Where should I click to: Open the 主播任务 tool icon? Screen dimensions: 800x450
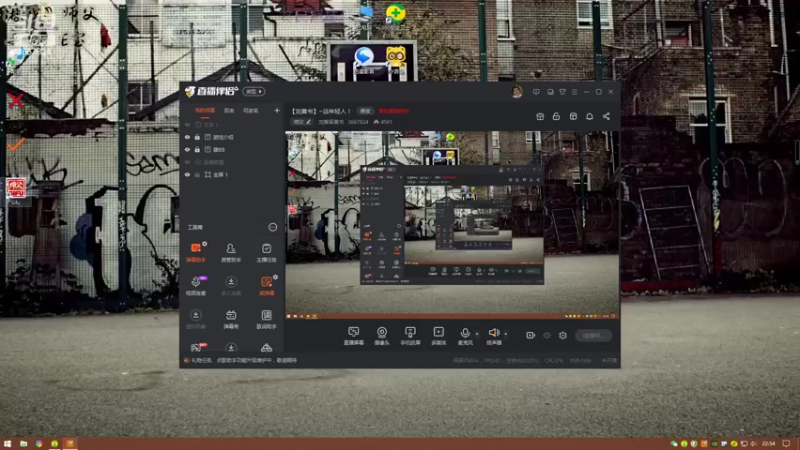pos(266,252)
